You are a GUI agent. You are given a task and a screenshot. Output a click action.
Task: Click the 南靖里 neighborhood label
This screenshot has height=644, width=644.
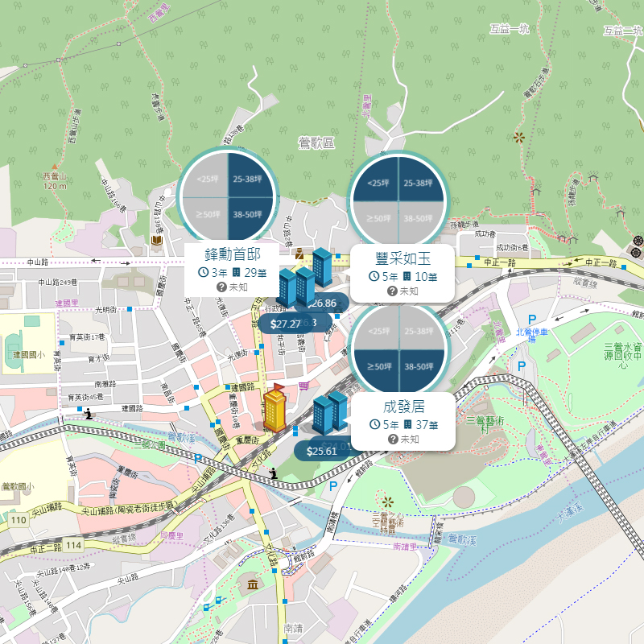point(405,547)
